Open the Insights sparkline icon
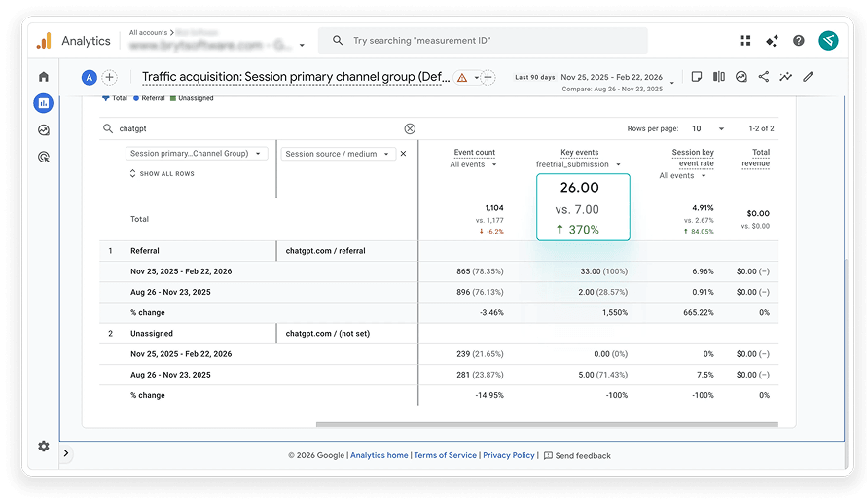867x504 pixels. (785, 76)
